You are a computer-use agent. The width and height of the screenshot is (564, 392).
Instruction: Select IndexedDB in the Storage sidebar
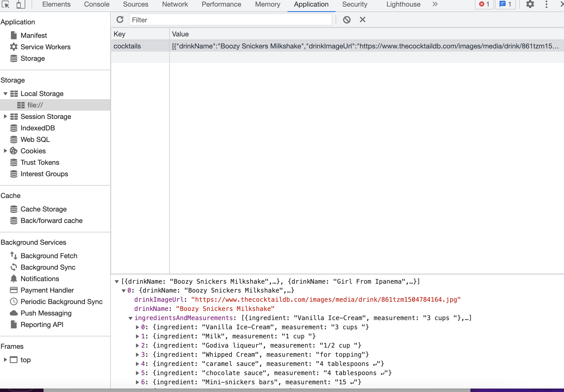[x=38, y=128]
